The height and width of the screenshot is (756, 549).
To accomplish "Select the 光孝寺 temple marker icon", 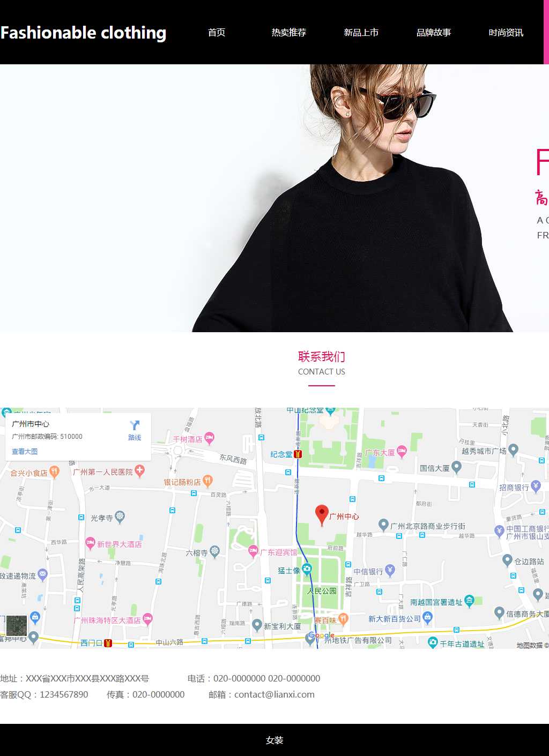I will 120,517.
